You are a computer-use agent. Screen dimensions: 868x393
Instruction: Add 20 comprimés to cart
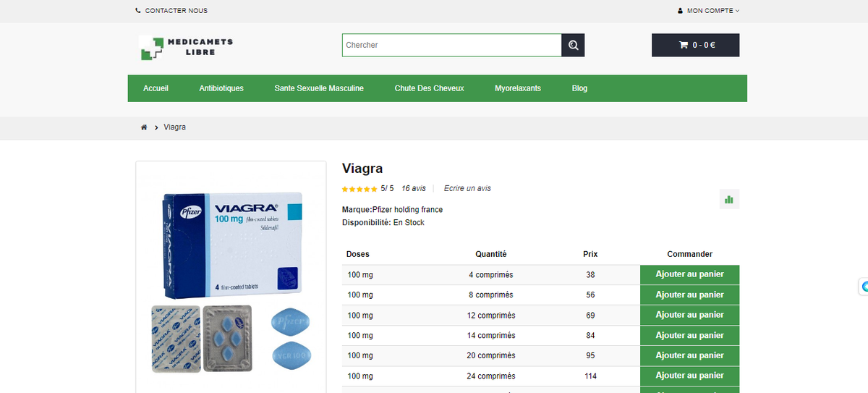point(689,356)
